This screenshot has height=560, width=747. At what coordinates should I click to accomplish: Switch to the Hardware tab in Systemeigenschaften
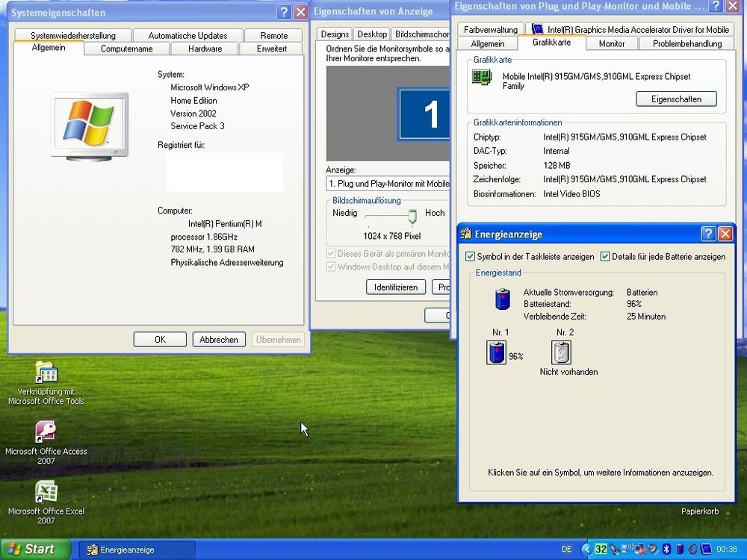pos(205,49)
